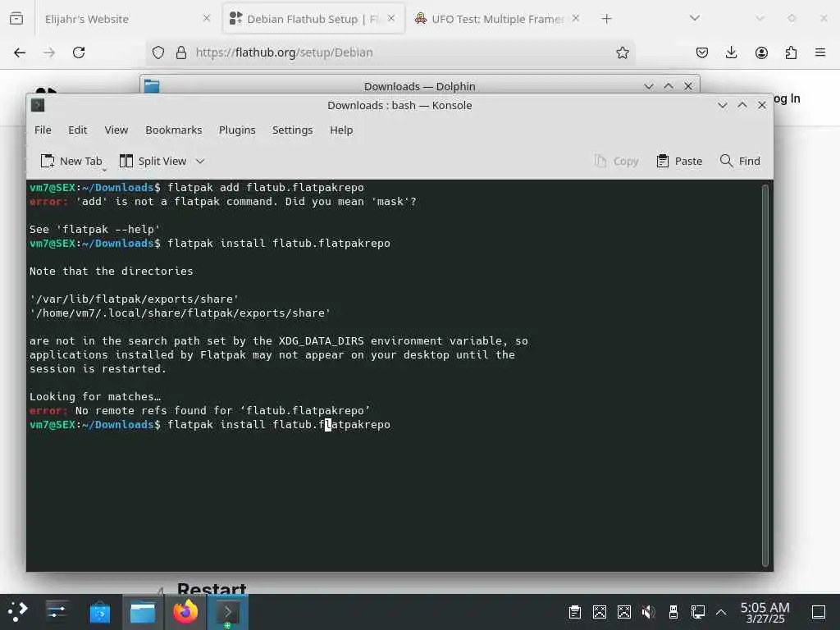Viewport: 840px width, 630px height.
Task: Minimize the Dolphin window
Action: pos(649,86)
